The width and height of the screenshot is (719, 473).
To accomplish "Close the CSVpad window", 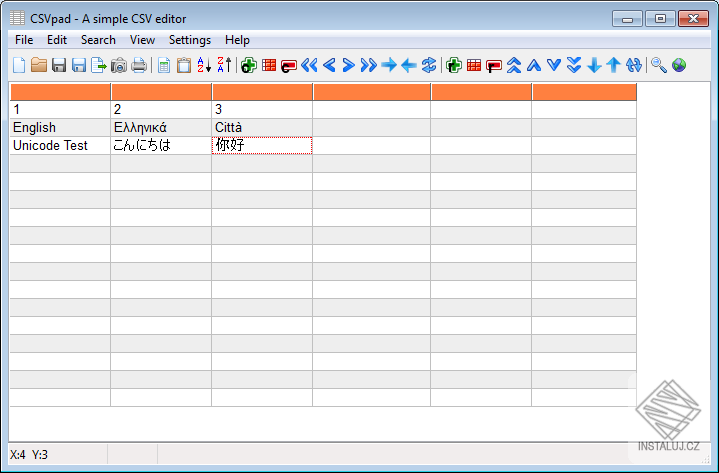I will pyautogui.click(x=693, y=19).
